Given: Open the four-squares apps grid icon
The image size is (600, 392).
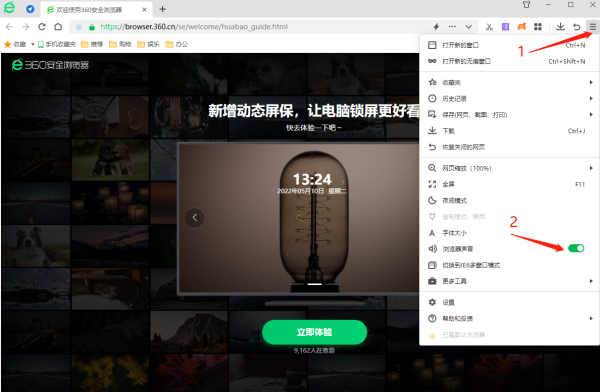Looking at the screenshot, I should pyautogui.click(x=538, y=27).
